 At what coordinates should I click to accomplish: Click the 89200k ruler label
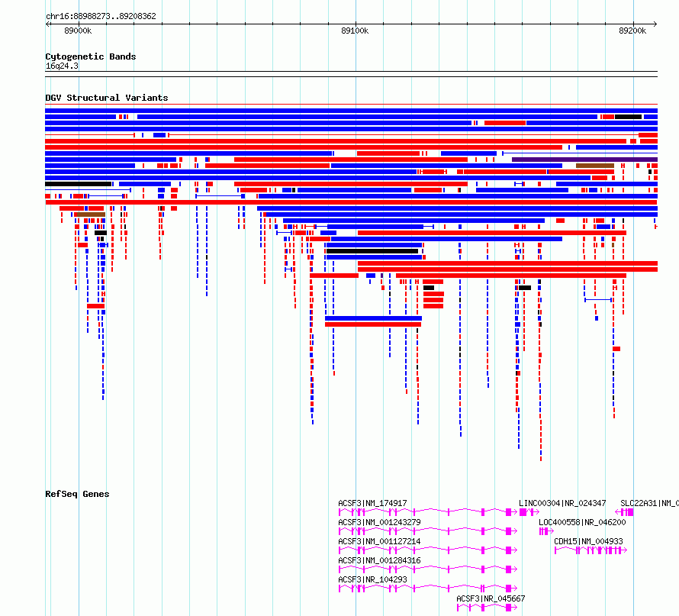pyautogui.click(x=632, y=31)
